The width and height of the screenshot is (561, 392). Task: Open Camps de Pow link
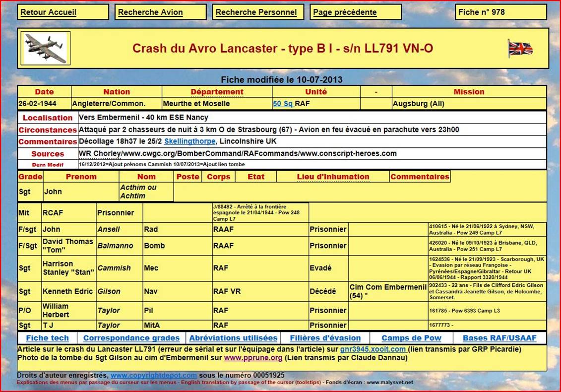point(412,338)
